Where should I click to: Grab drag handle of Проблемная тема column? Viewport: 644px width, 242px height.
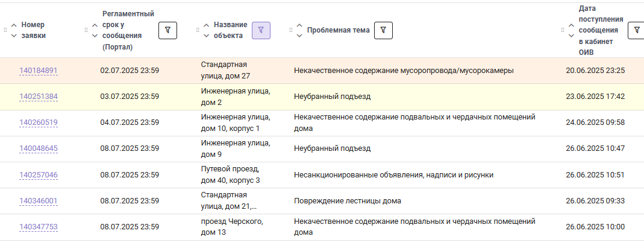291,30
